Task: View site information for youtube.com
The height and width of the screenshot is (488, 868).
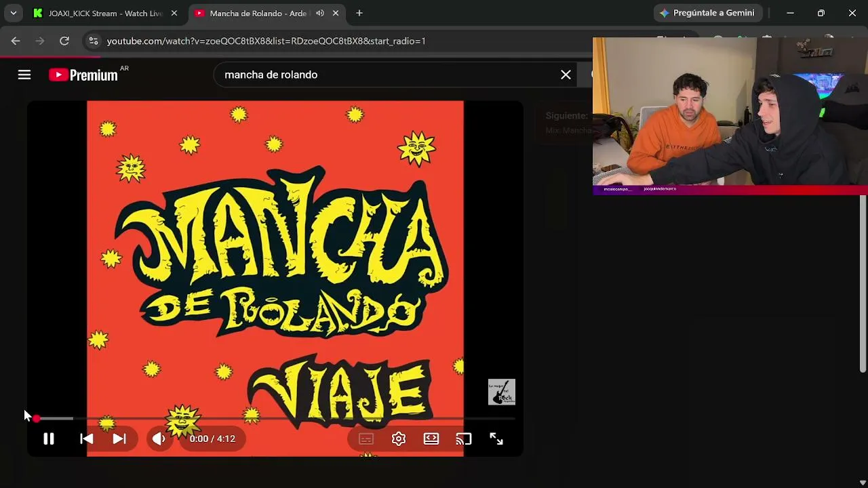Action: pyautogui.click(x=94, y=41)
